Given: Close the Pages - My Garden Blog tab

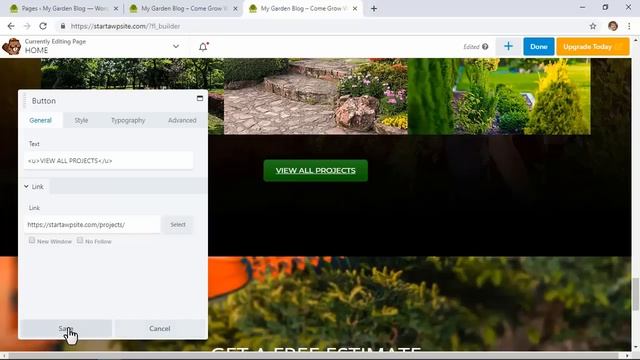Looking at the screenshot, I should (x=116, y=9).
